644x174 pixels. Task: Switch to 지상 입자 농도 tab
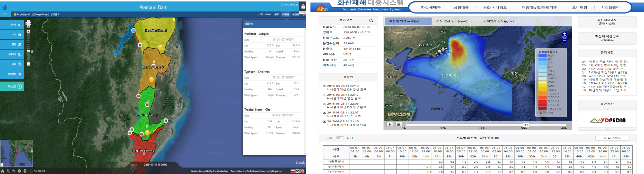pos(451,21)
